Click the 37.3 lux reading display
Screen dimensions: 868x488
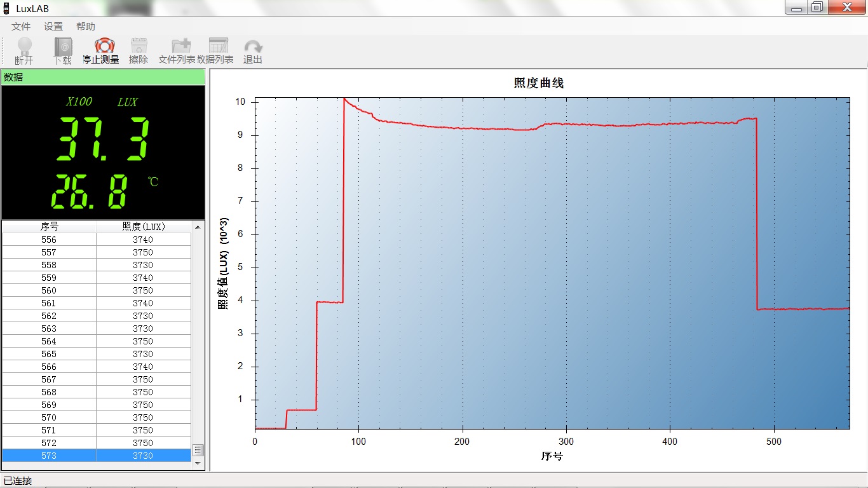coord(104,139)
